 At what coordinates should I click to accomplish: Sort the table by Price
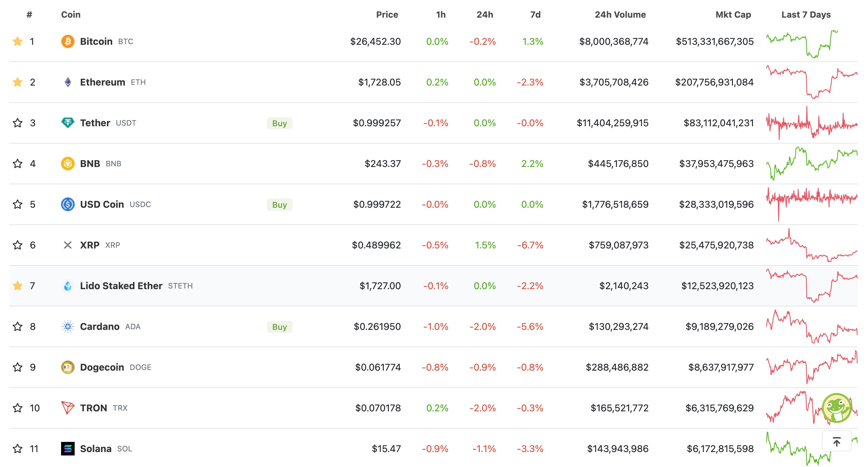pyautogui.click(x=387, y=15)
